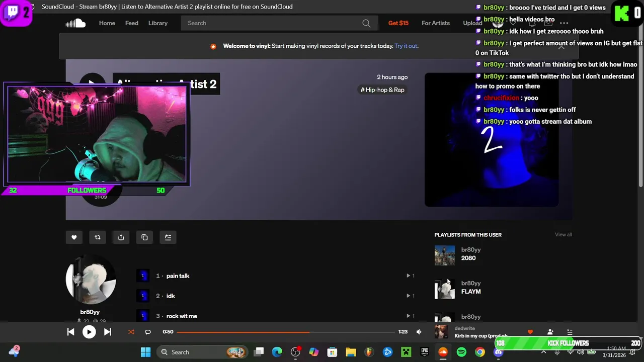Click the Try it out vinyl link
The image size is (644, 362).
(x=406, y=46)
